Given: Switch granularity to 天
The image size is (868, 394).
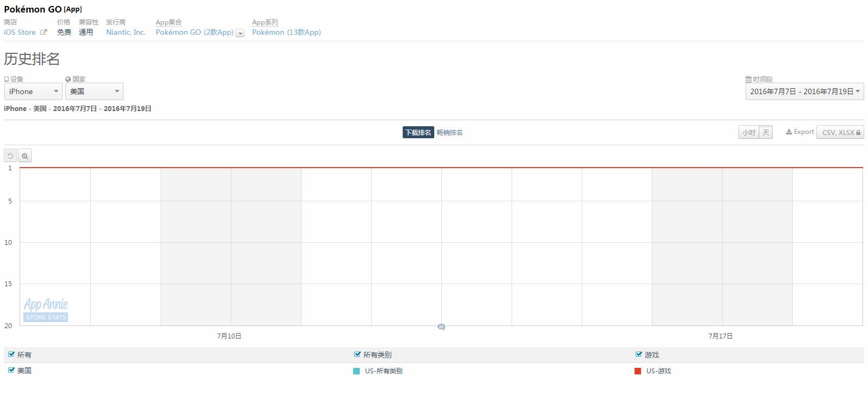Looking at the screenshot, I should (766, 132).
